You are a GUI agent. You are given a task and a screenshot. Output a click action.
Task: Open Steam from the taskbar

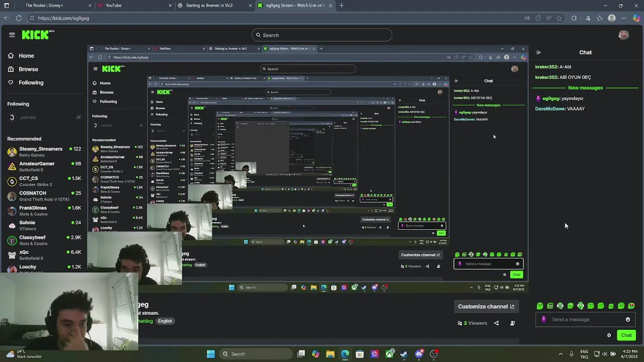pyautogui.click(x=404, y=354)
